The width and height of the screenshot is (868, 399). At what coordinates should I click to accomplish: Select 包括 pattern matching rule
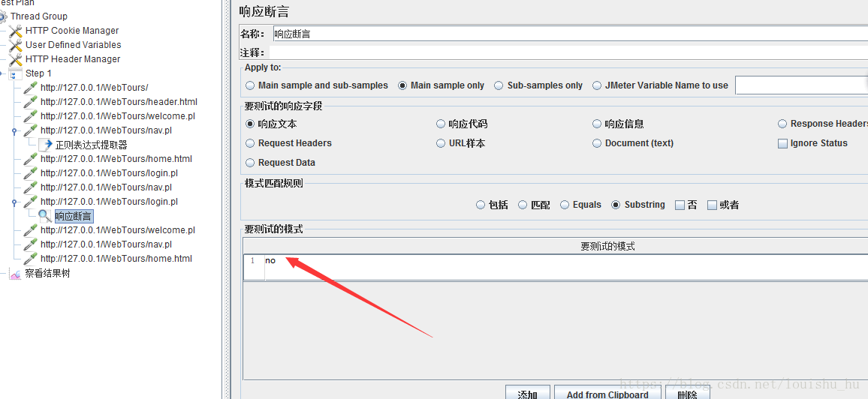tap(481, 205)
